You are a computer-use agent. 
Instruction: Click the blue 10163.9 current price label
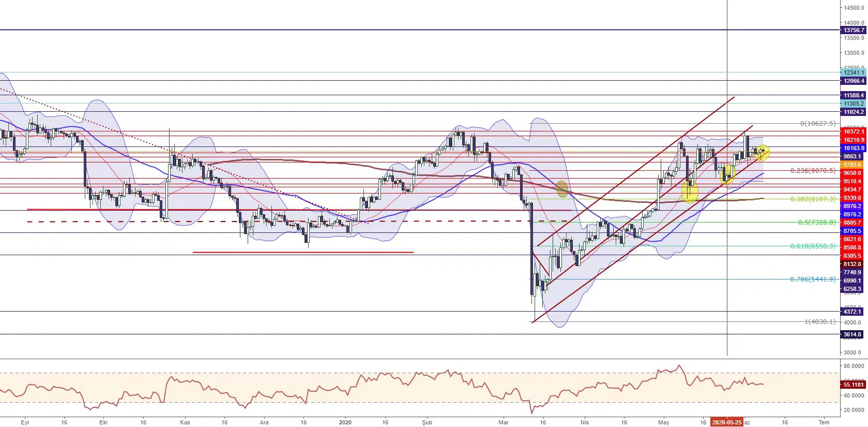tap(854, 149)
